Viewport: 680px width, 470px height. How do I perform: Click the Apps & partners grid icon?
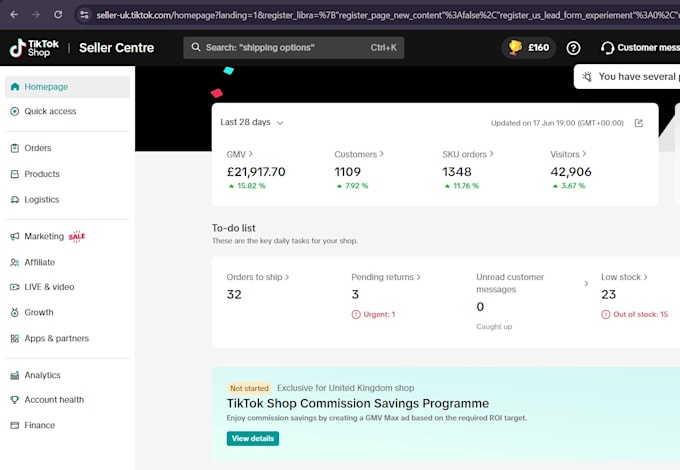(x=15, y=339)
